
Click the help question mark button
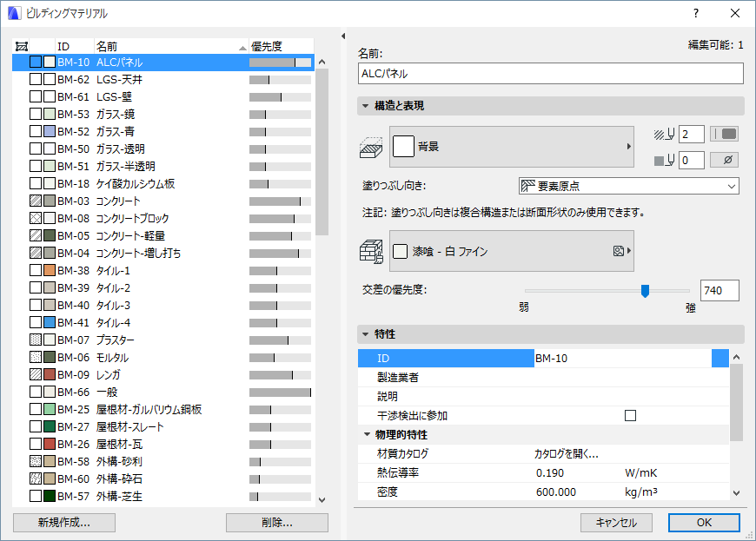(696, 13)
